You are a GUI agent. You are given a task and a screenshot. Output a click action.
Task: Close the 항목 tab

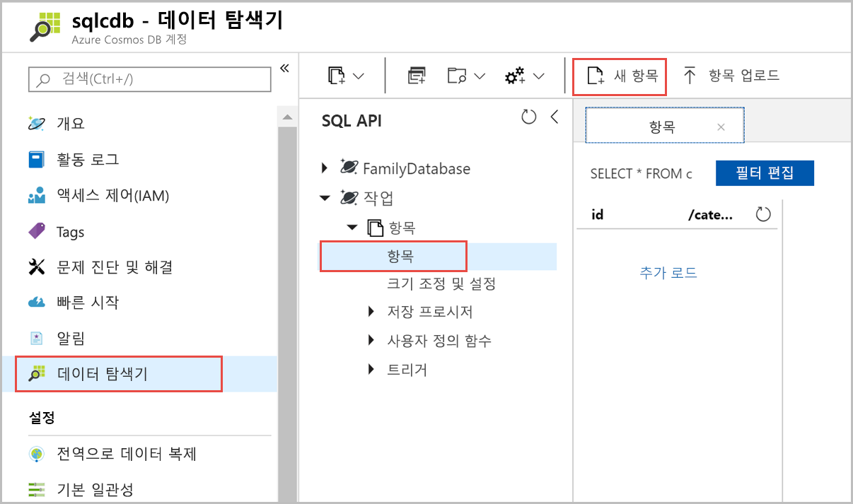click(721, 127)
